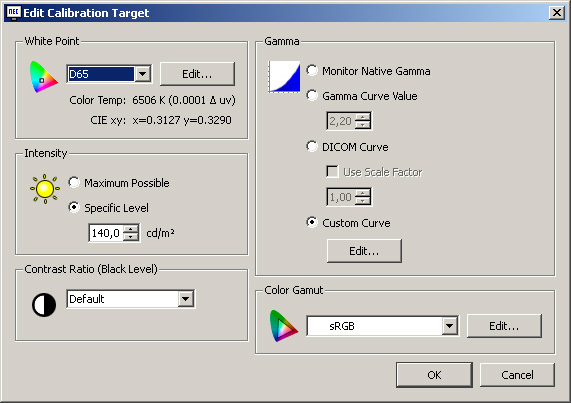Click Edit button beside sRGB gamut

504,326
